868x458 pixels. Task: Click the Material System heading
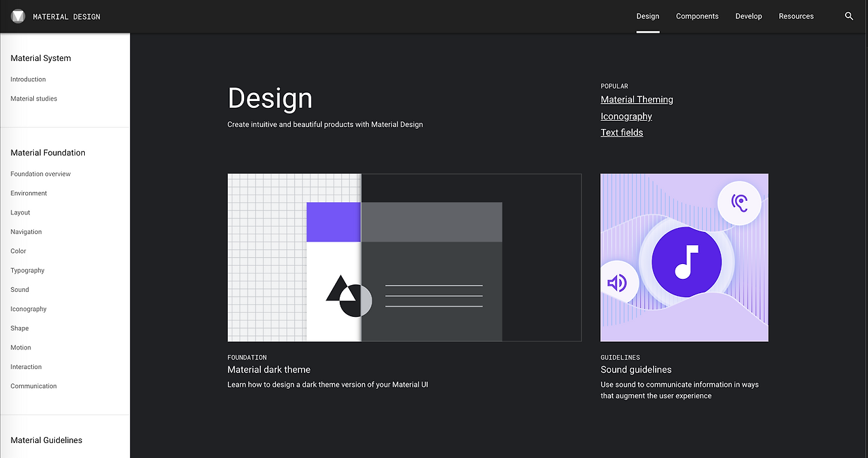(41, 58)
